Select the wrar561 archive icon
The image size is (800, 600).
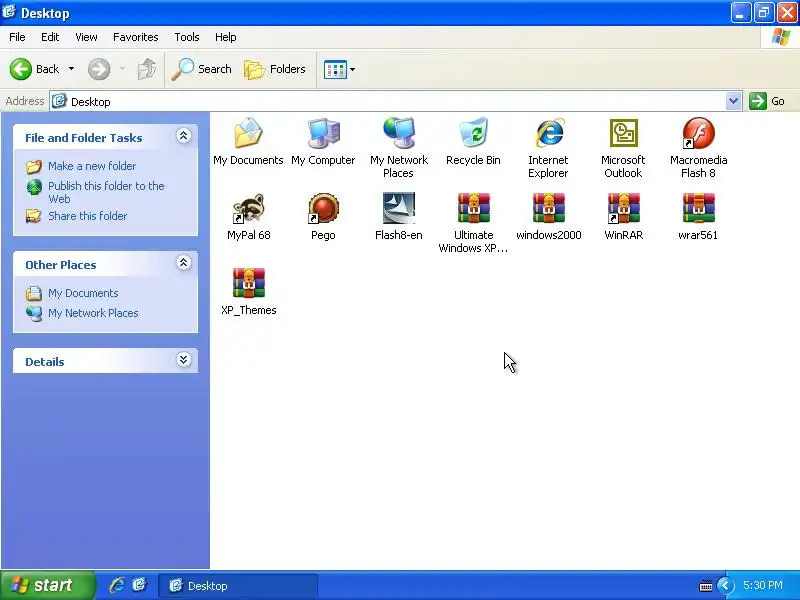(698, 208)
